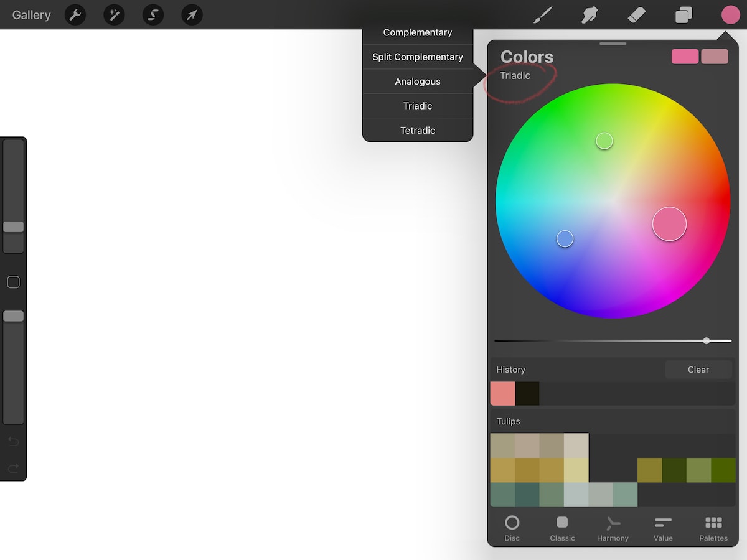This screenshot has height=560, width=747.
Task: Open the Layers panel icon
Action: pos(684,15)
